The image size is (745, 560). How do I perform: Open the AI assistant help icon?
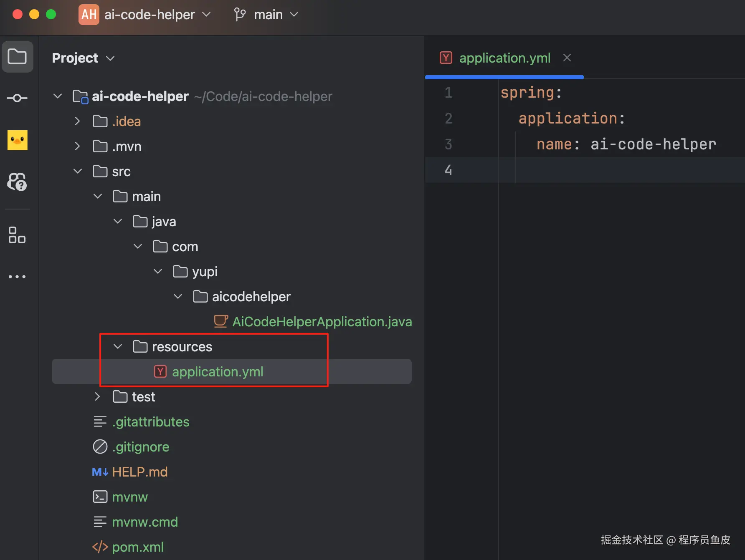[17, 182]
